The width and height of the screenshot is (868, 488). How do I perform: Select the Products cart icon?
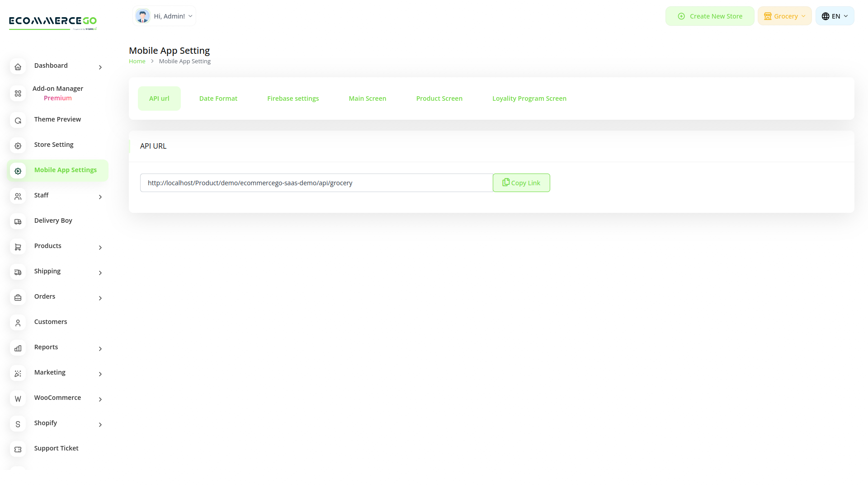click(x=18, y=247)
